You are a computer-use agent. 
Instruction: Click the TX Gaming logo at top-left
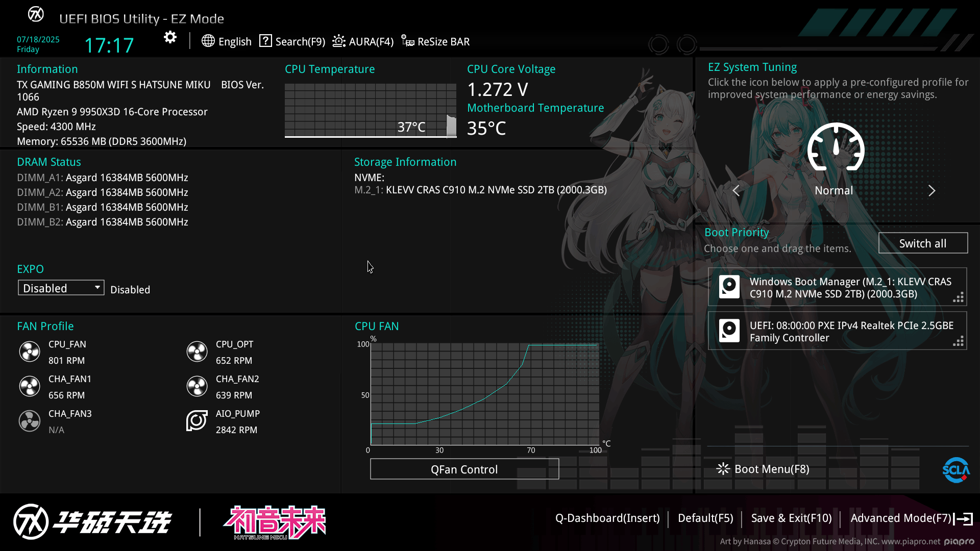tap(36, 14)
